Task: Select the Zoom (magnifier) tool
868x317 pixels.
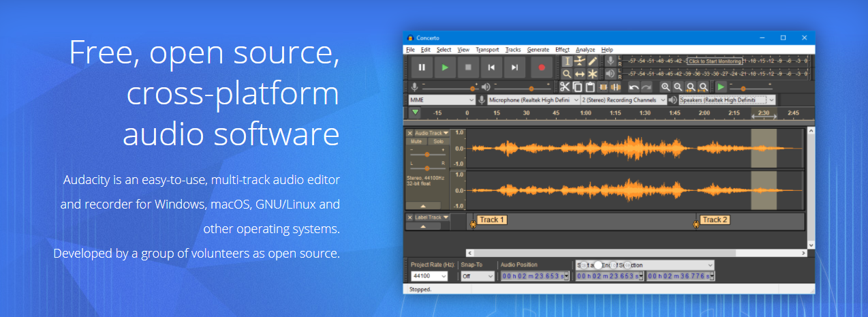Action: pos(567,74)
